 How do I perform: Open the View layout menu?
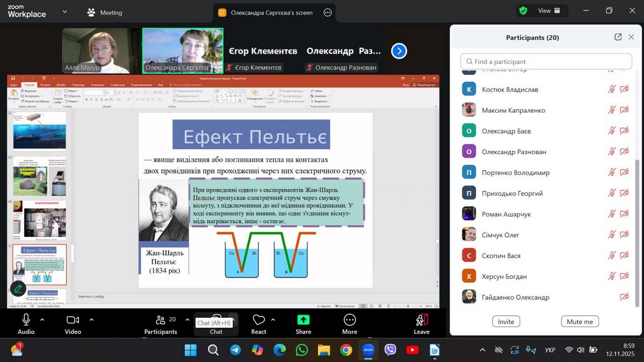[550, 10]
